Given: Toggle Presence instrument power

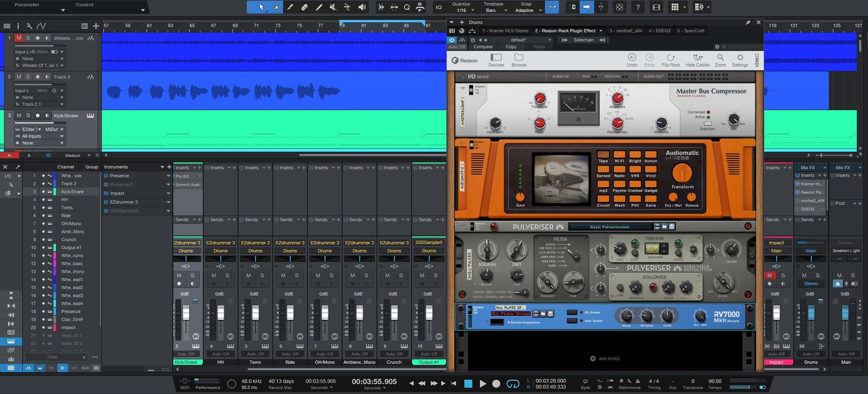Looking at the screenshot, I should click(x=106, y=176).
